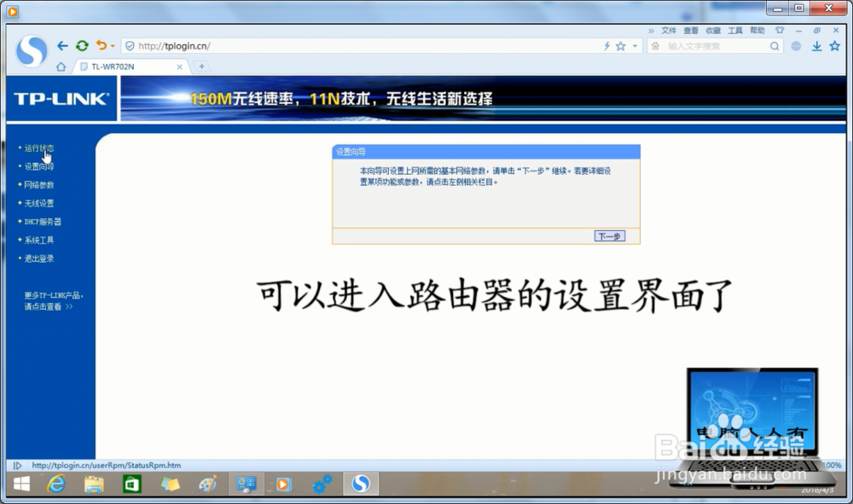
Task: Click the 退出登录 logout link
Action: tap(38, 257)
